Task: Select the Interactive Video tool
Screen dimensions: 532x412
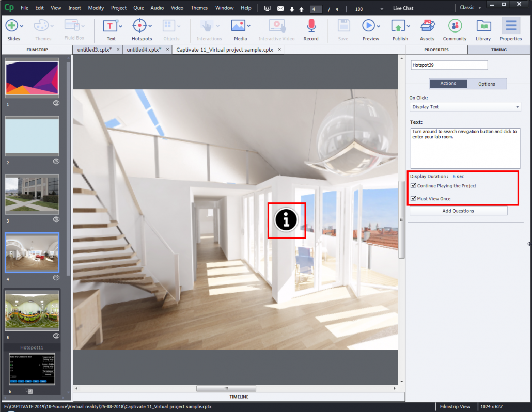Action: pyautogui.click(x=276, y=26)
